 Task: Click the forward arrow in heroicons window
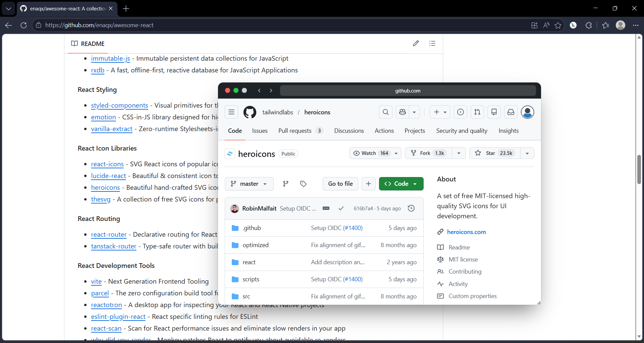click(271, 91)
